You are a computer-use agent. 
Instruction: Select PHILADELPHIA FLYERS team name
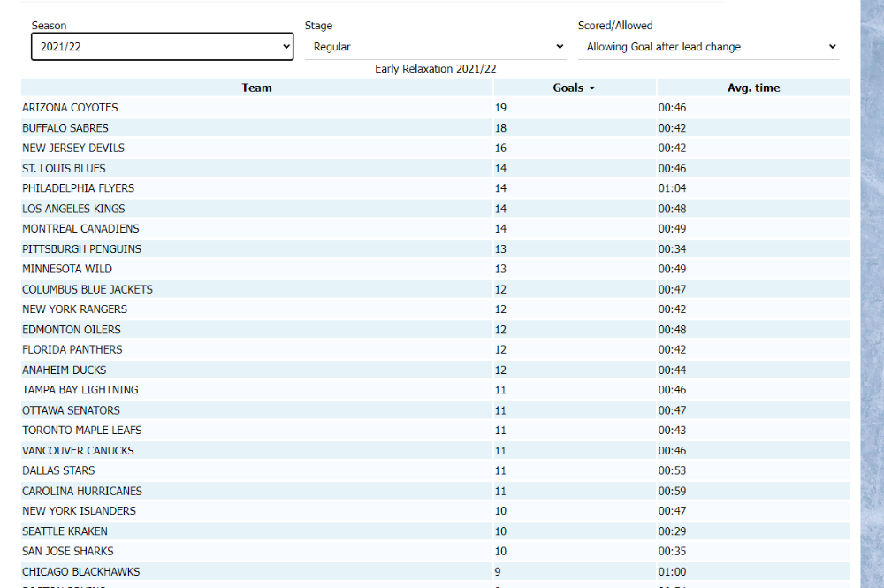[79, 188]
